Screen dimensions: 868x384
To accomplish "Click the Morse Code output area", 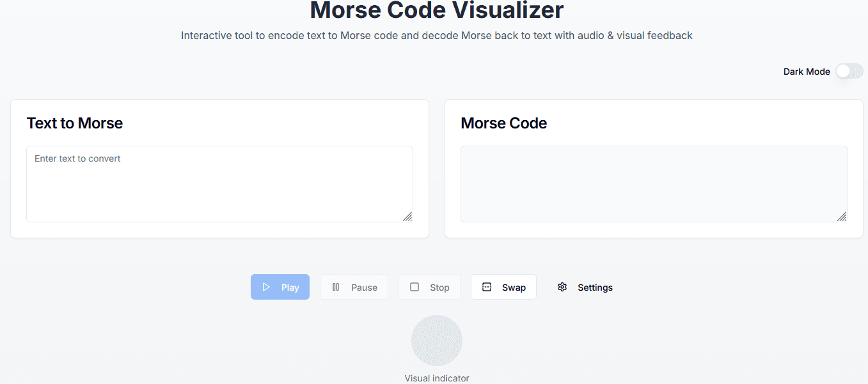I will [x=654, y=184].
